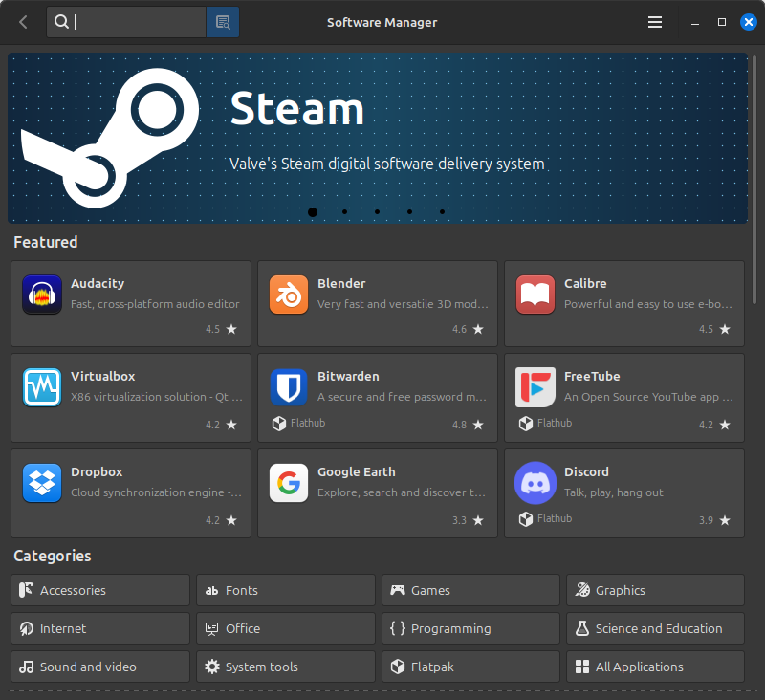Open the Blender title text
The height and width of the screenshot is (700, 765).
click(341, 283)
